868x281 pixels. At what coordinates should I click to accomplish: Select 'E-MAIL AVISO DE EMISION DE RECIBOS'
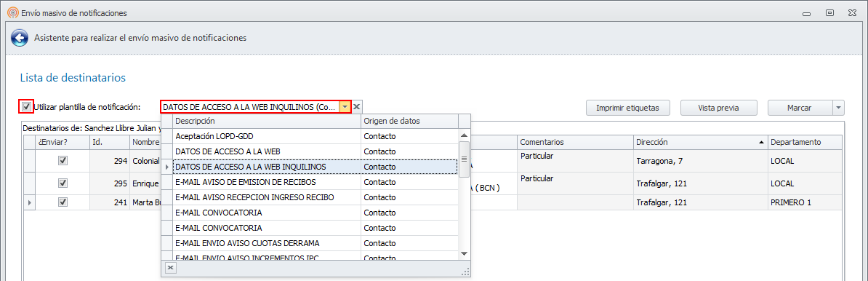tap(316, 182)
